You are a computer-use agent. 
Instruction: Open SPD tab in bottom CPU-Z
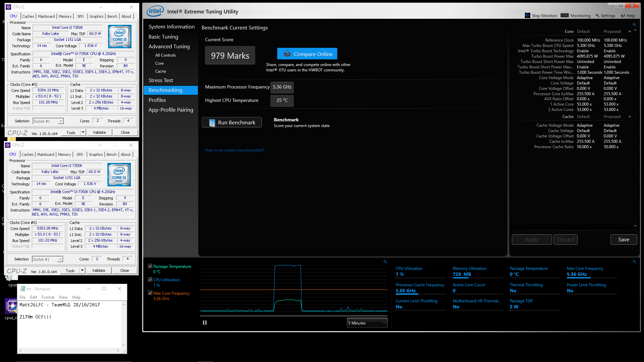[x=80, y=155]
